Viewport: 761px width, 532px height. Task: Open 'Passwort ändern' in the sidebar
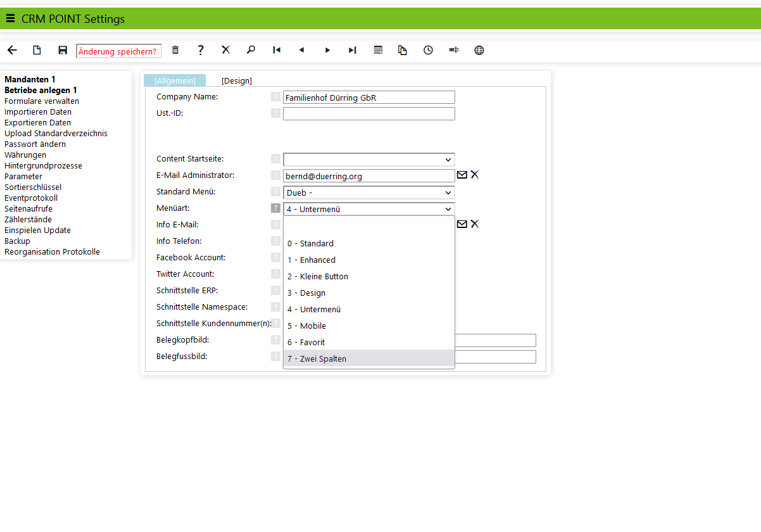pyautogui.click(x=35, y=144)
